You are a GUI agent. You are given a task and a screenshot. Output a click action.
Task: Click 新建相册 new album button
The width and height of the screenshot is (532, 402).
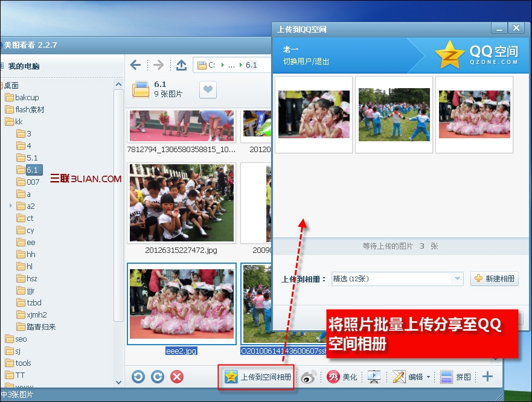495,278
